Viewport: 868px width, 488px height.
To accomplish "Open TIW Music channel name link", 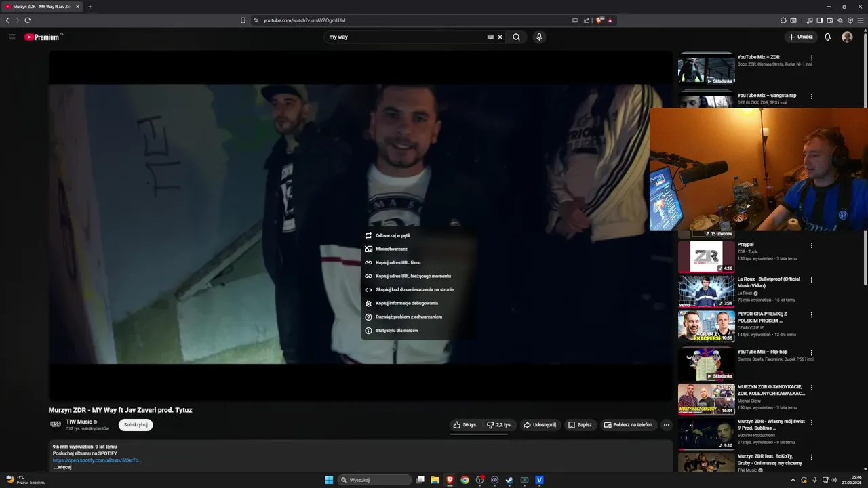I will [x=79, y=422].
